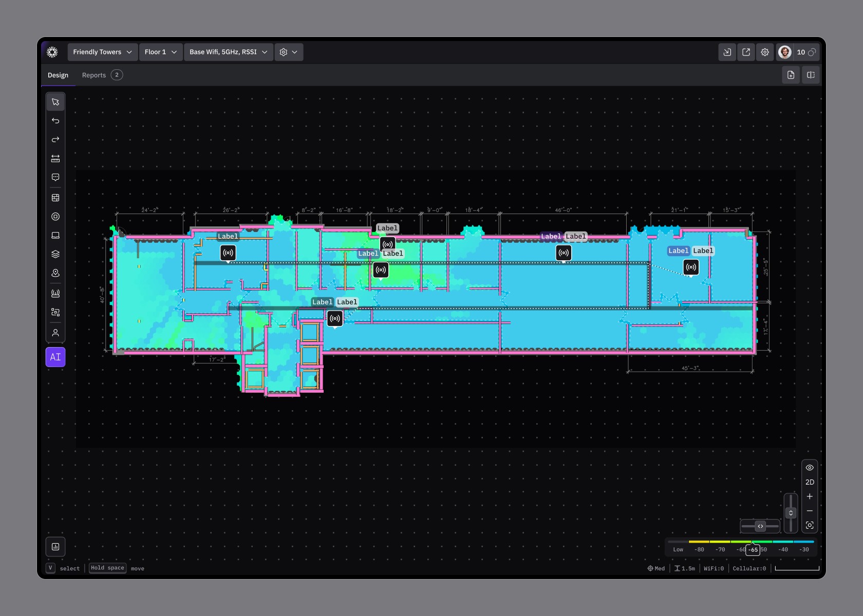Image resolution: width=863 pixels, height=616 pixels.
Task: Select the network scan tool
Action: [x=55, y=312]
